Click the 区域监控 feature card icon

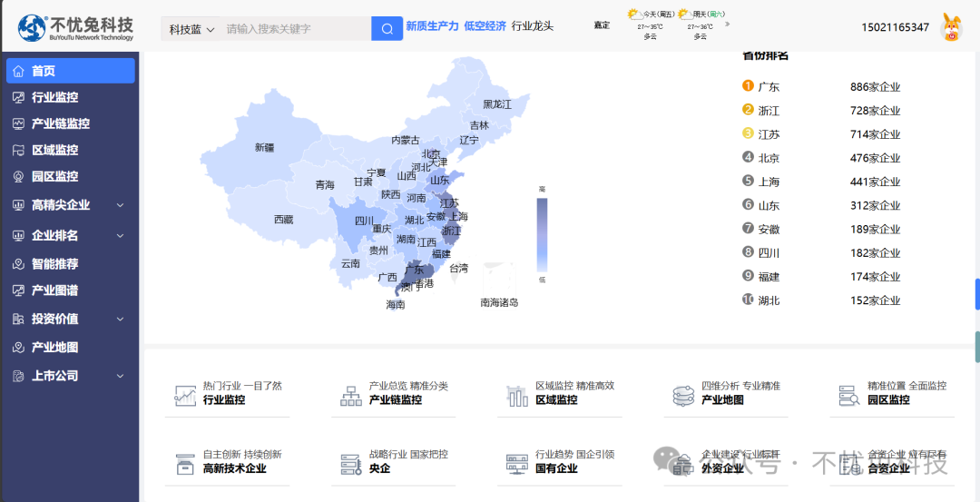point(517,395)
